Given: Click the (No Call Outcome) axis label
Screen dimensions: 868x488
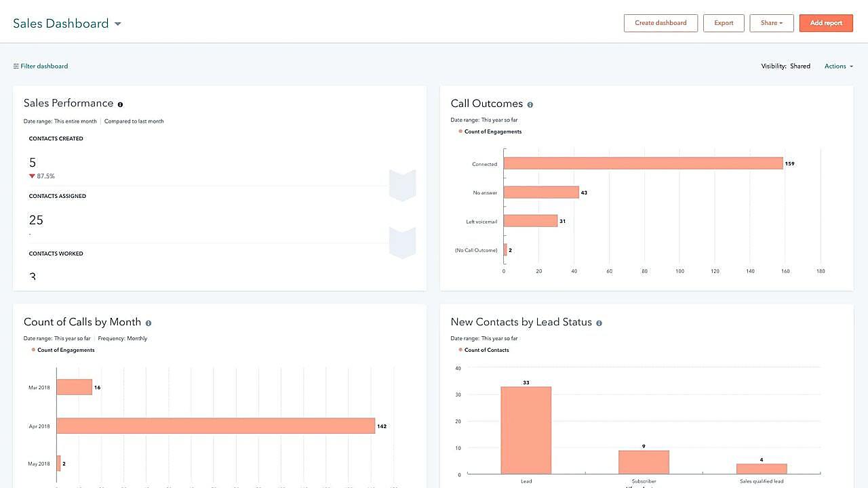Looking at the screenshot, I should point(476,250).
